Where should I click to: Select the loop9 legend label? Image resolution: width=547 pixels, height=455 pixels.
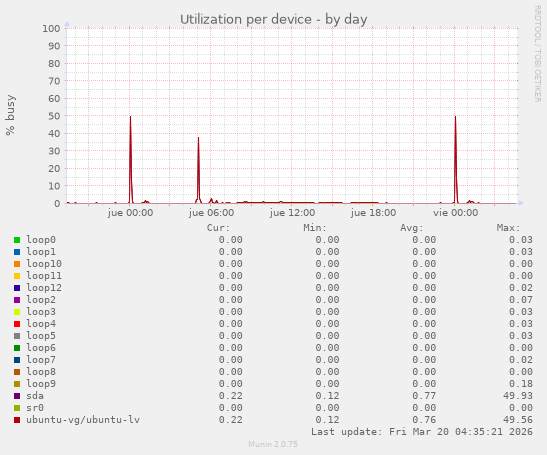[41, 384]
